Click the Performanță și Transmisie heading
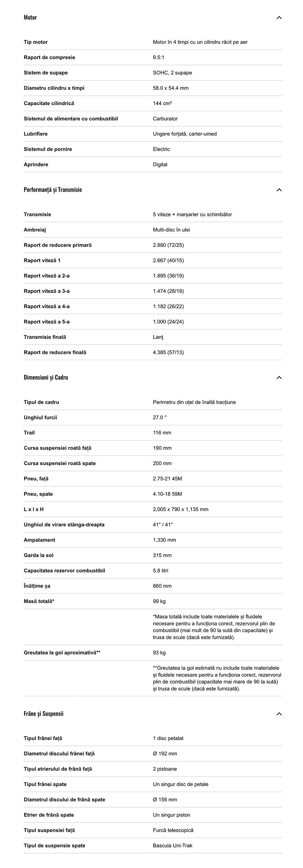This screenshot has height=868, width=303. point(53,190)
